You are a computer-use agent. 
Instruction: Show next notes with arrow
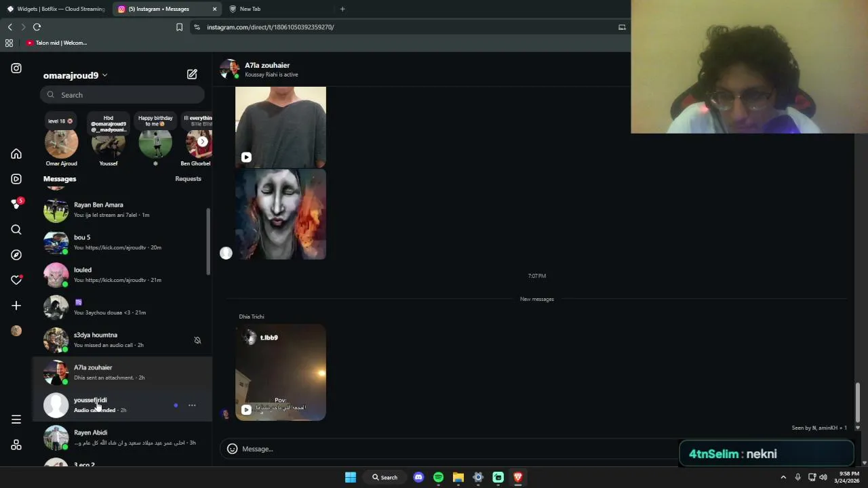pos(203,142)
